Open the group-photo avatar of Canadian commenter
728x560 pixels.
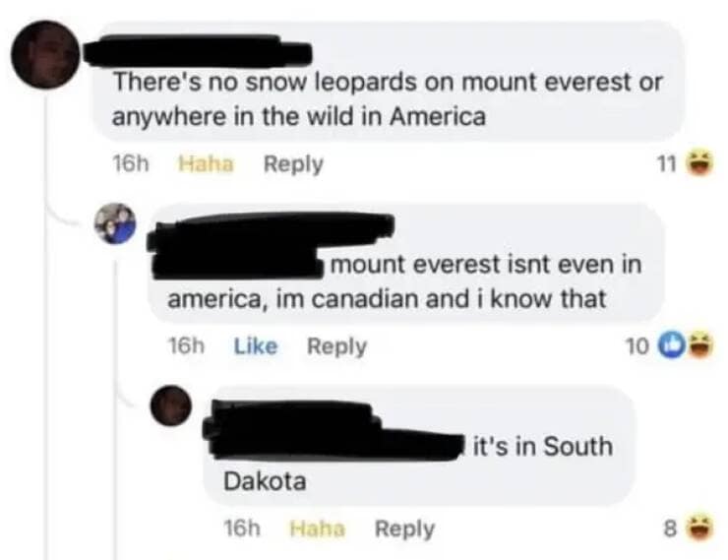coord(116,223)
